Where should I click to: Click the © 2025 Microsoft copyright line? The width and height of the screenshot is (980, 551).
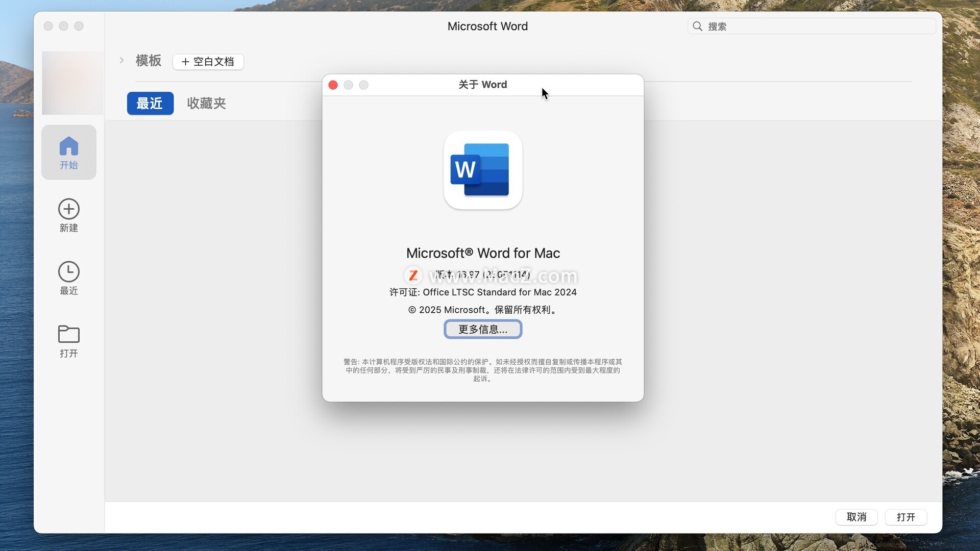(x=483, y=310)
